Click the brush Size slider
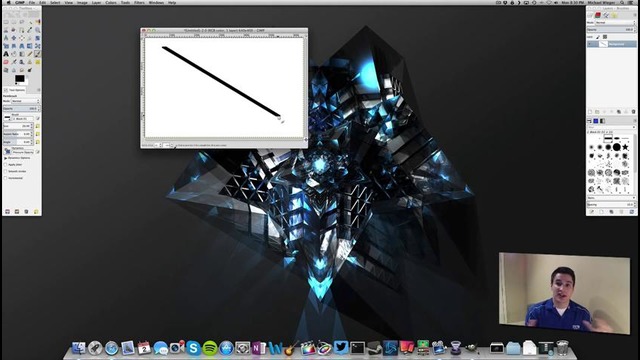This screenshot has width=640, height=360. (x=18, y=126)
